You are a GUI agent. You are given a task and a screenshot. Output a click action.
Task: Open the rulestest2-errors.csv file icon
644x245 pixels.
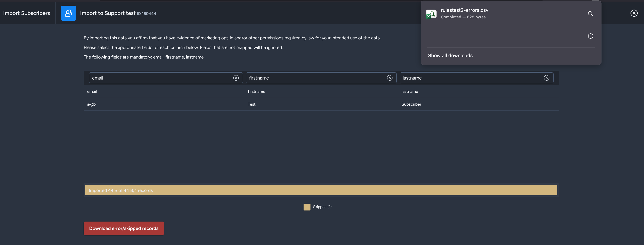[431, 14]
